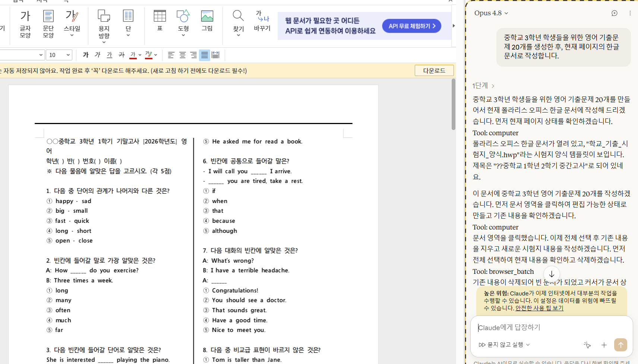638x364 pixels.
Task: Open the 찾기 find tool
Action: click(x=239, y=23)
